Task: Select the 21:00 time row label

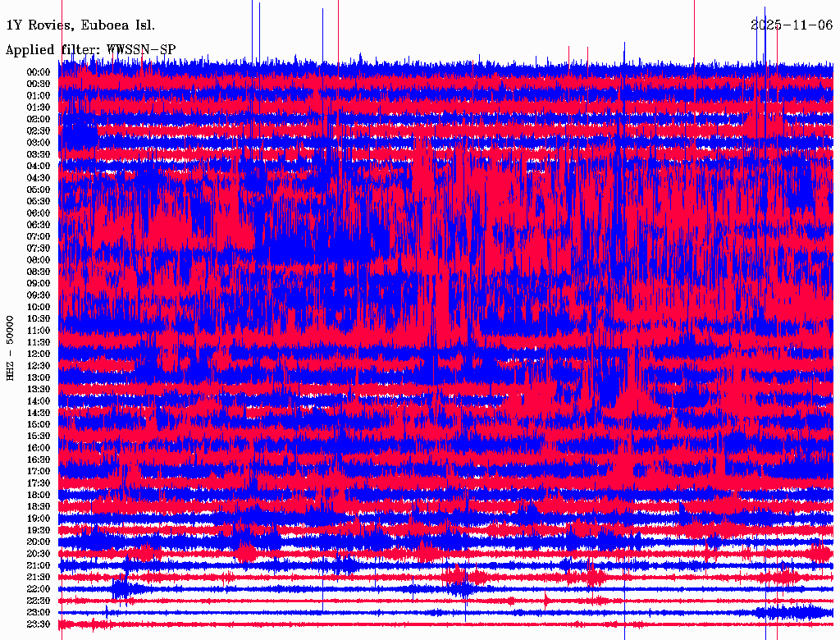Action: point(39,566)
